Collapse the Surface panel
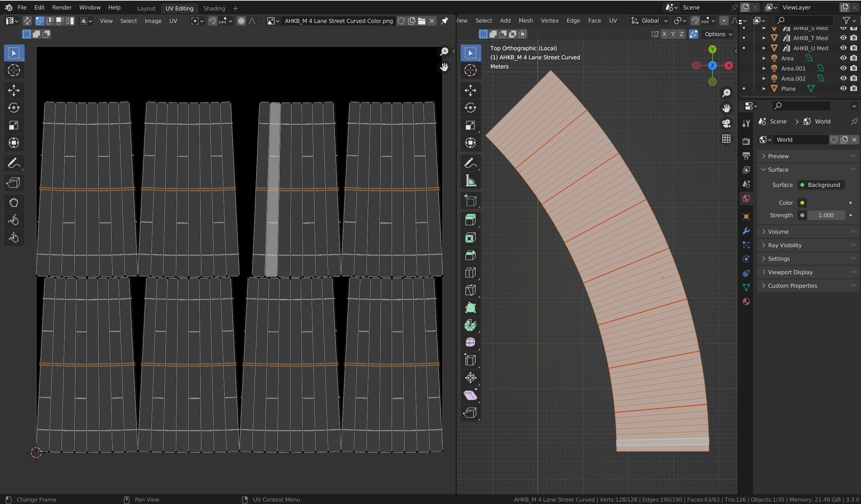The image size is (861, 504). click(808, 170)
